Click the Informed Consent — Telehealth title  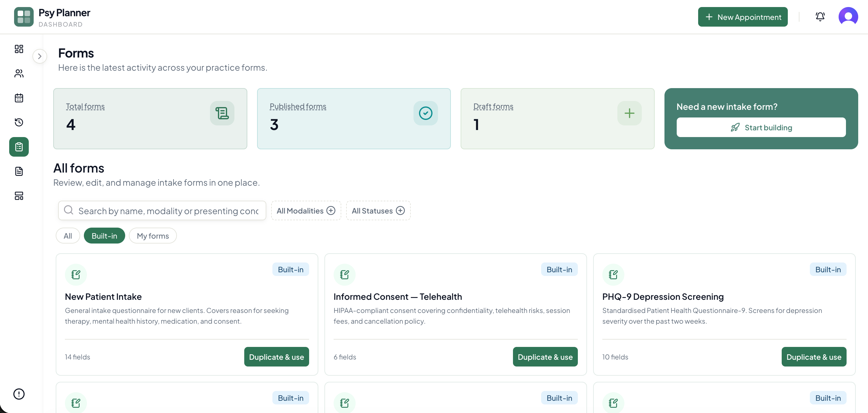(x=398, y=296)
